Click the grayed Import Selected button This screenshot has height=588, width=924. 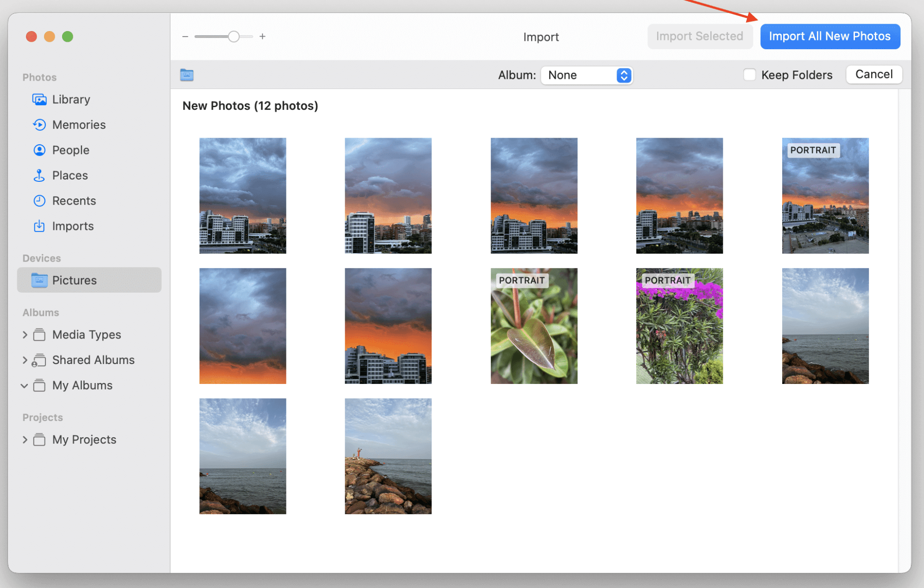(699, 36)
